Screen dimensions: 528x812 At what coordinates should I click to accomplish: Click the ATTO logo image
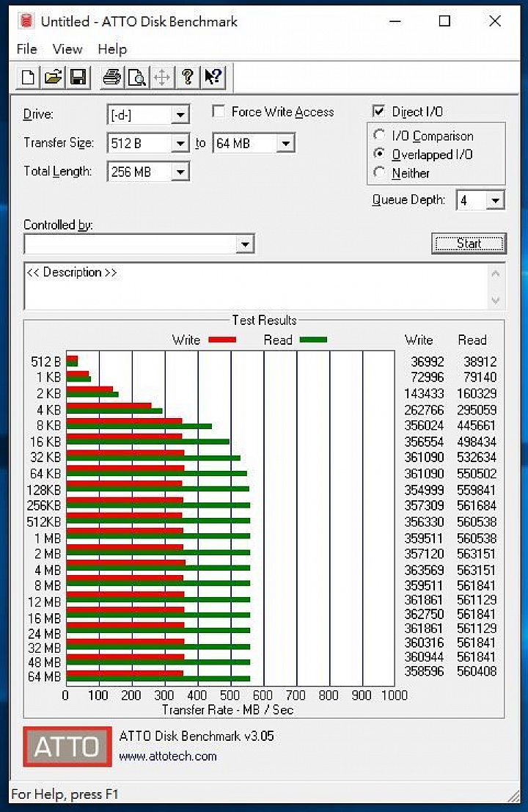pyautogui.click(x=67, y=746)
